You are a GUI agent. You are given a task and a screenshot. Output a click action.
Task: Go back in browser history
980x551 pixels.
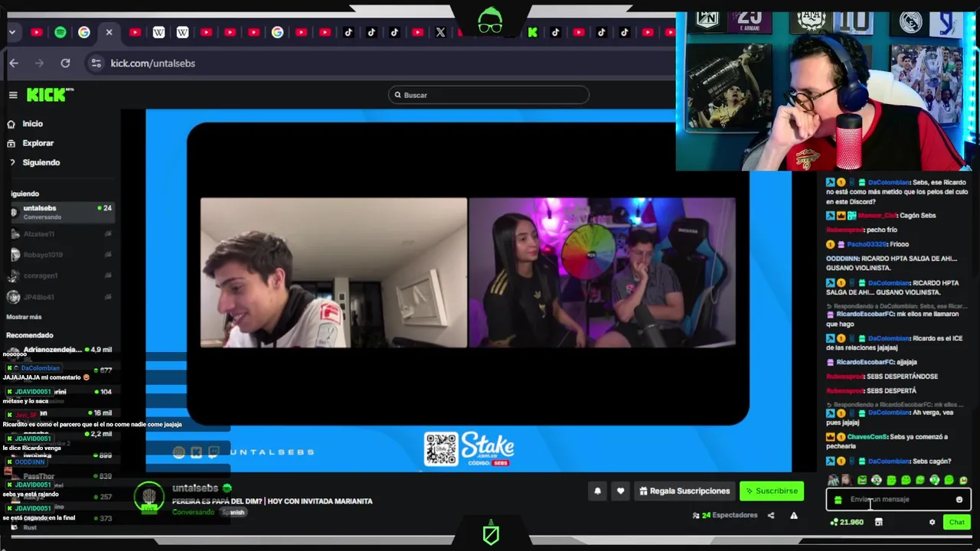14,64
